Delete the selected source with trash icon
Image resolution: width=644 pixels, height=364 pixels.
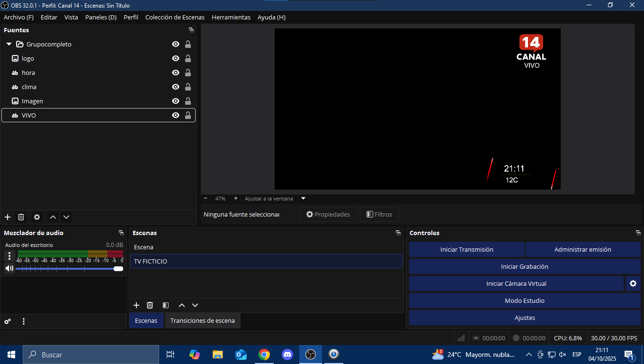21,217
